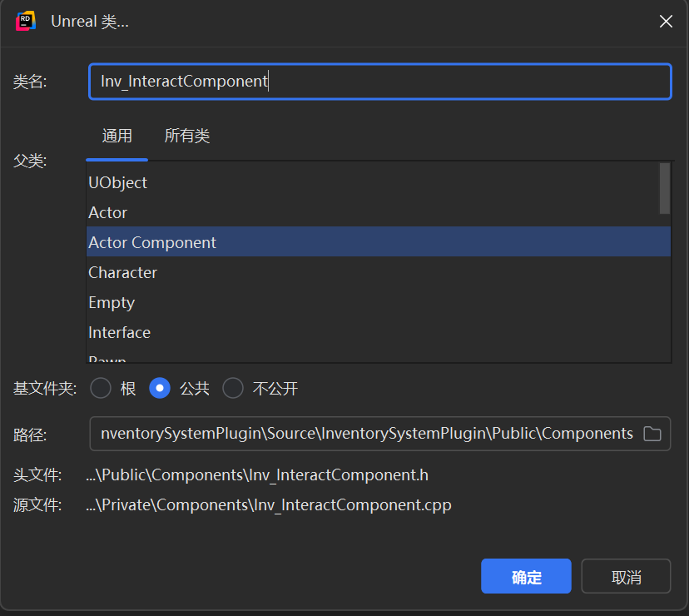The width and height of the screenshot is (689, 616).
Task: Select the 根 base folder radio button
Action: [101, 388]
